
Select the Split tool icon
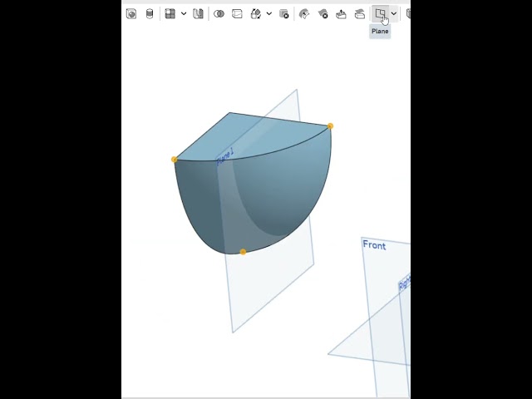coord(237,14)
